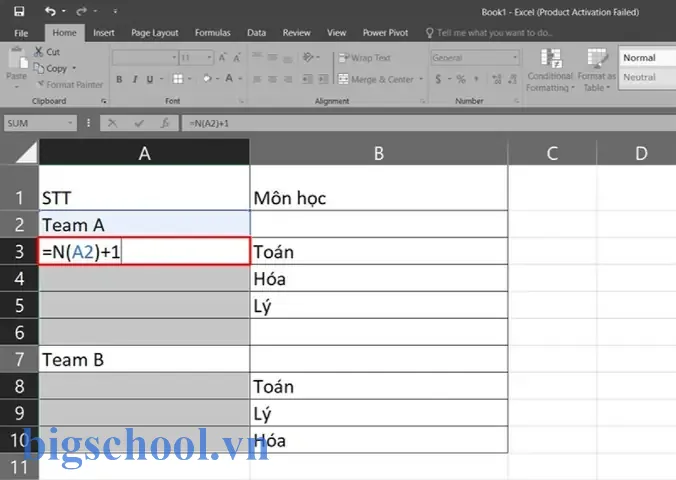Apply Percent Style to the cell
The image size is (676, 480).
click(x=461, y=79)
